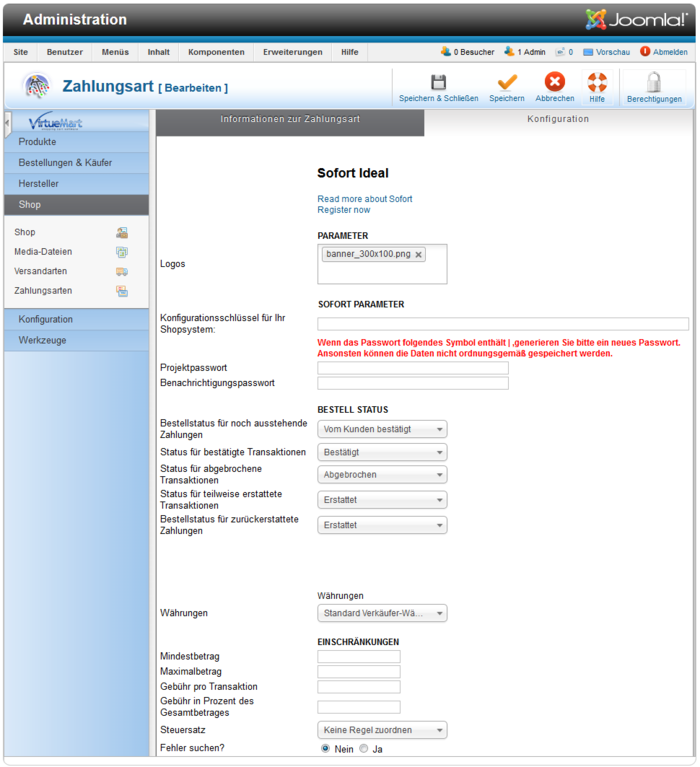The image size is (700, 767).
Task: Click the Speichern & Schließen disk icon
Action: (x=438, y=82)
